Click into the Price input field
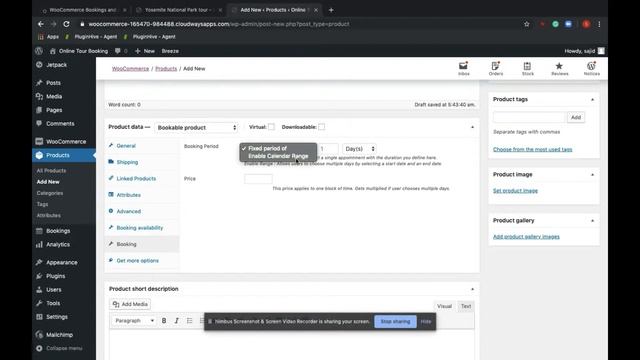 tap(258, 179)
